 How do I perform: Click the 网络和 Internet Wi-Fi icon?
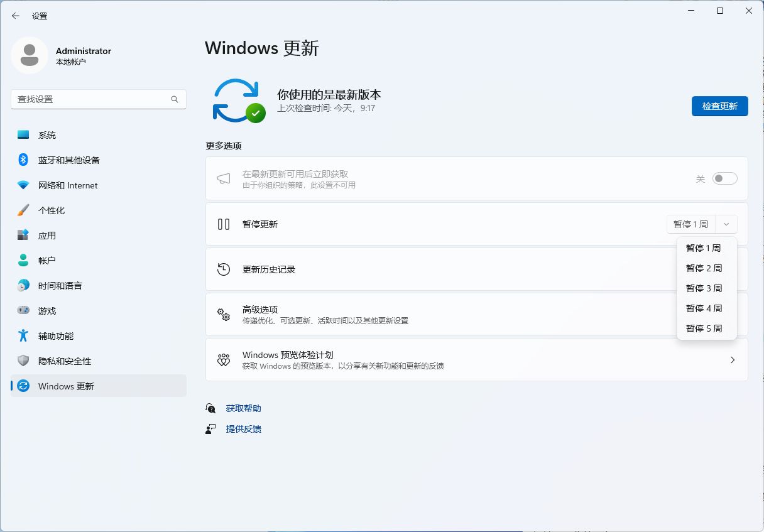(x=23, y=185)
